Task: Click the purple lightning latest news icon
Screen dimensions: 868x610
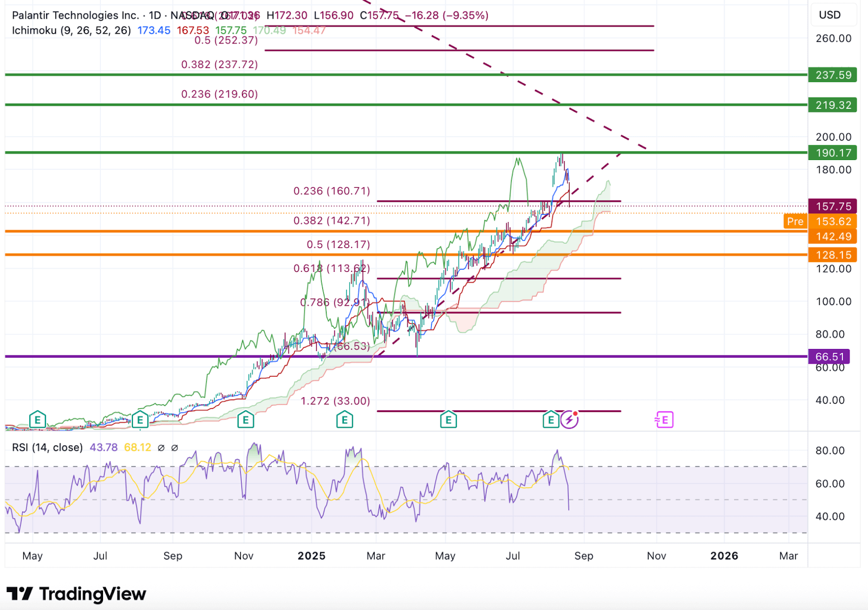Action: click(569, 420)
